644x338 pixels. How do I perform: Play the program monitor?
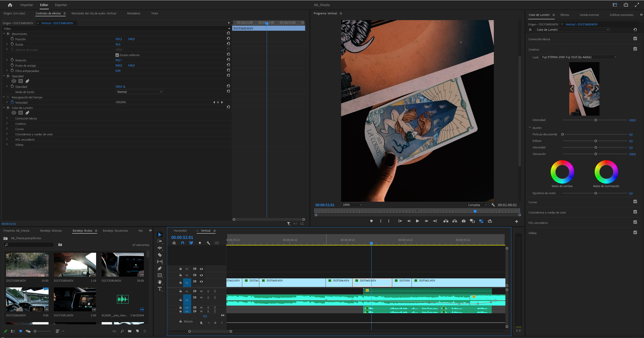tap(417, 221)
